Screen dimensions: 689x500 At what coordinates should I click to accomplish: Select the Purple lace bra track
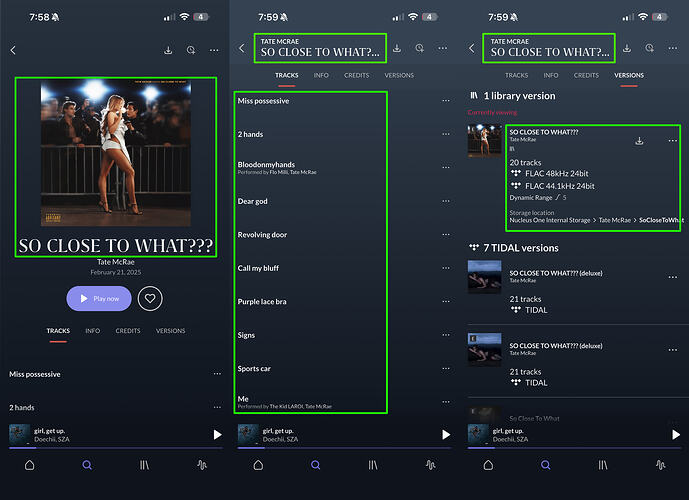tap(262, 301)
